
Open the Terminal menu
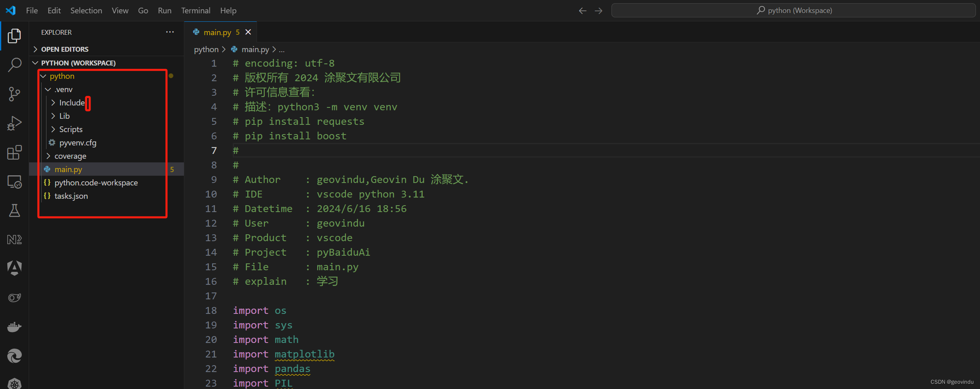click(x=196, y=11)
